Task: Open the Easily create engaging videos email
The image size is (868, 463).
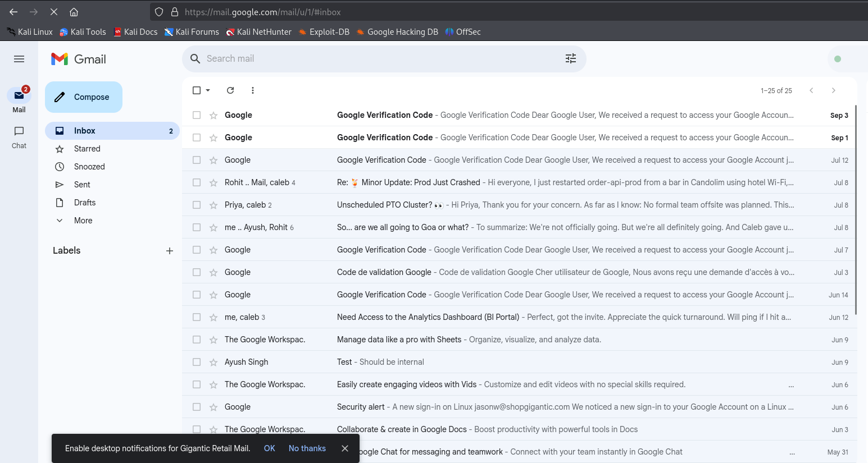Action: (x=520, y=384)
